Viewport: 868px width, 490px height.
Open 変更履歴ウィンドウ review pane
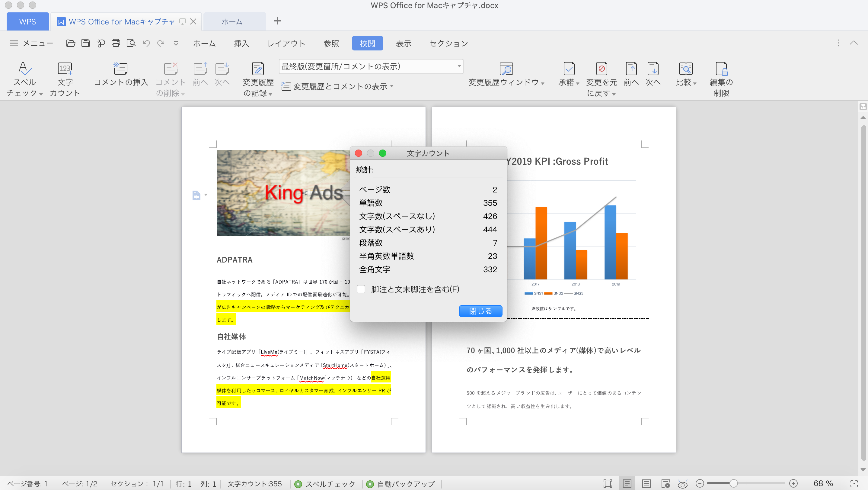point(506,74)
